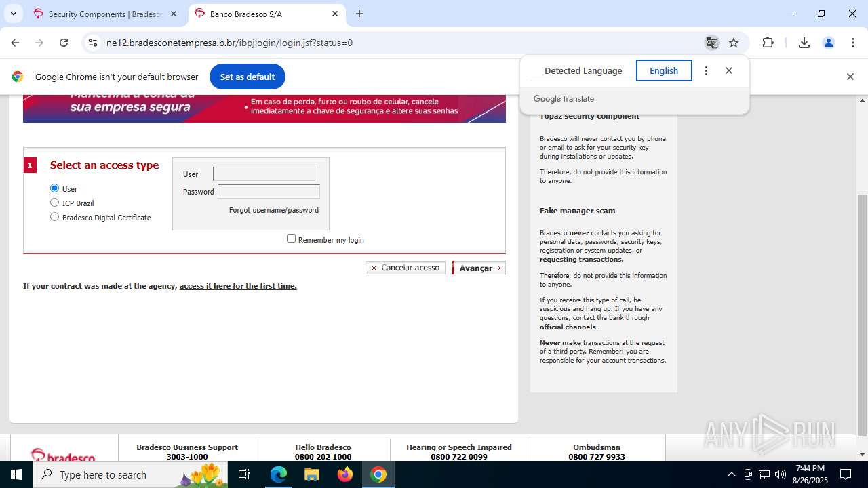
Task: Close the Security Components tab
Action: (x=174, y=14)
